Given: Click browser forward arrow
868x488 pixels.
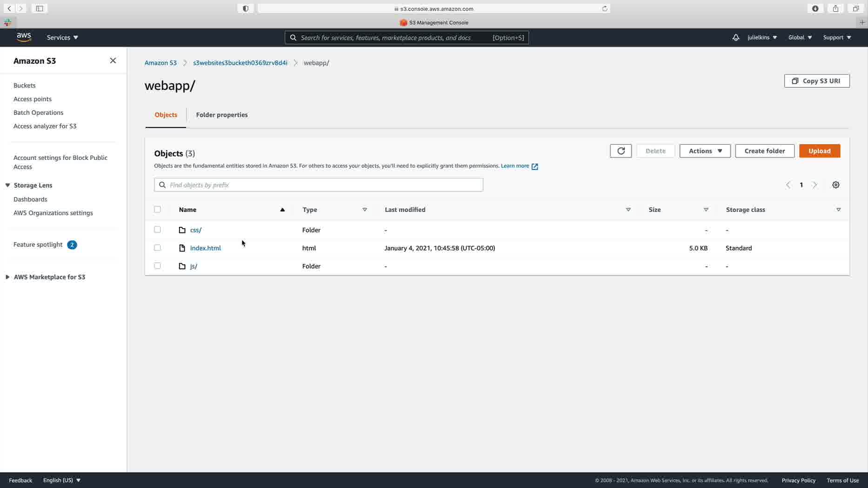Looking at the screenshot, I should (21, 8).
